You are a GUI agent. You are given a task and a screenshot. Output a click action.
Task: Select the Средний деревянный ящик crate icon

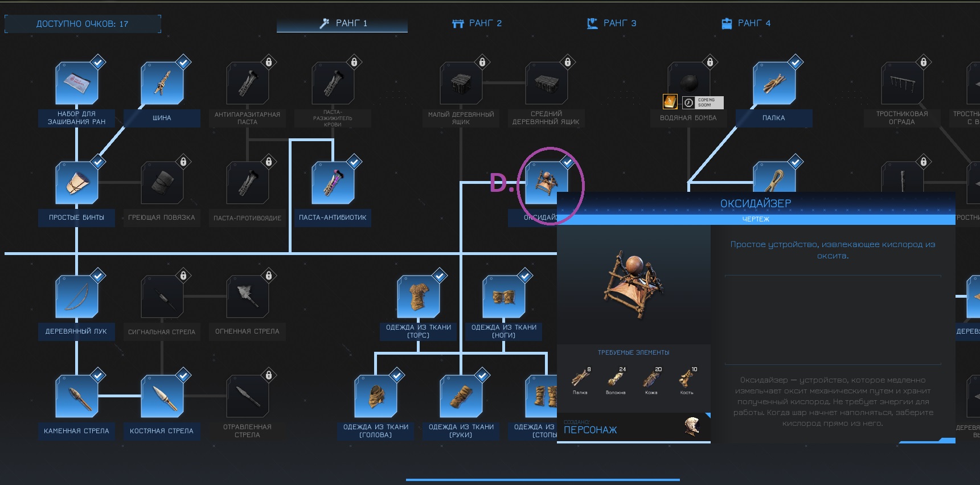[x=547, y=83]
